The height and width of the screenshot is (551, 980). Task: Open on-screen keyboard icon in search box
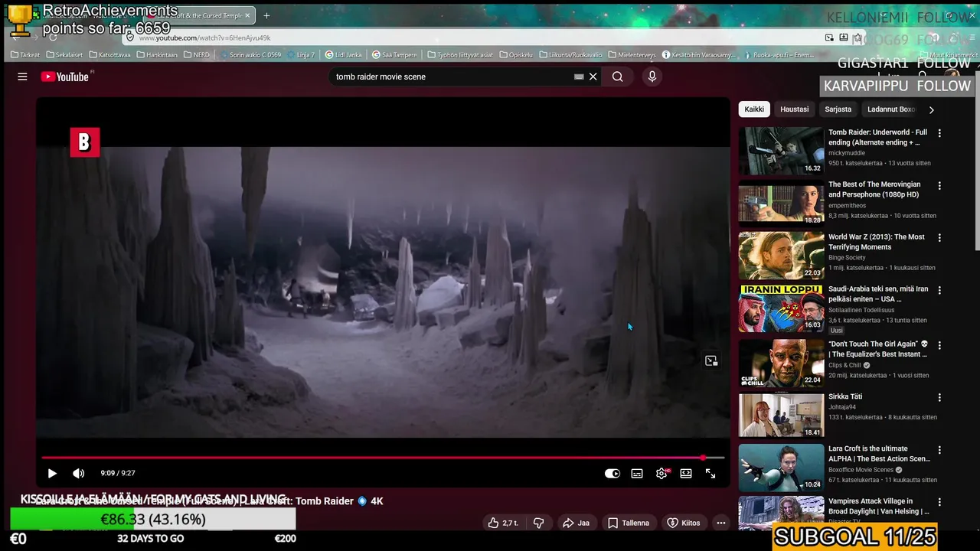click(x=579, y=77)
